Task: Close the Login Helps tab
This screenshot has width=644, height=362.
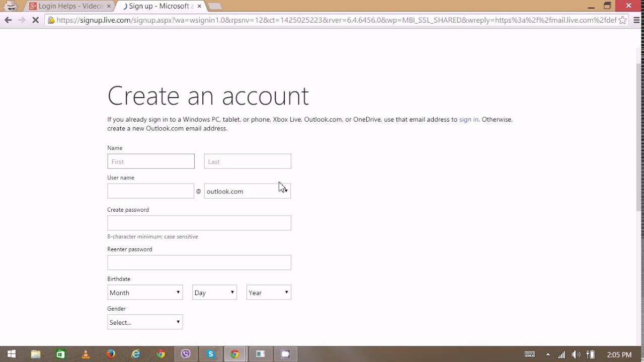Action: [109, 6]
